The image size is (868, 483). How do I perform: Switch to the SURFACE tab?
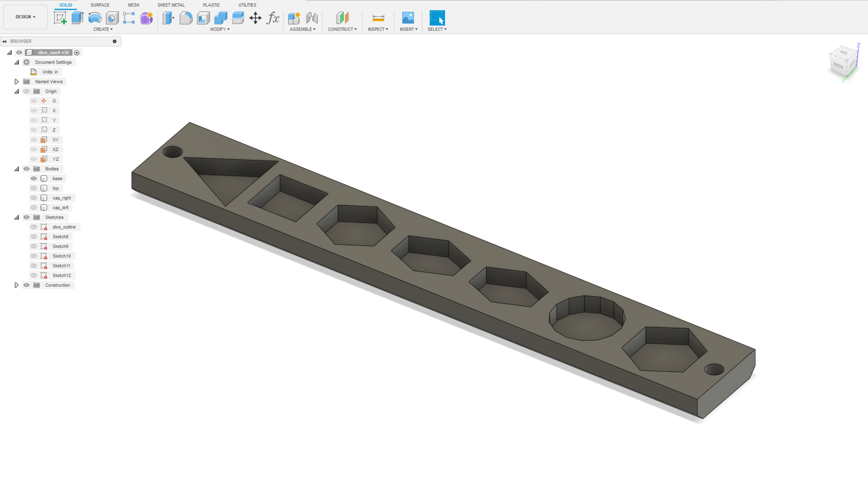(x=100, y=5)
